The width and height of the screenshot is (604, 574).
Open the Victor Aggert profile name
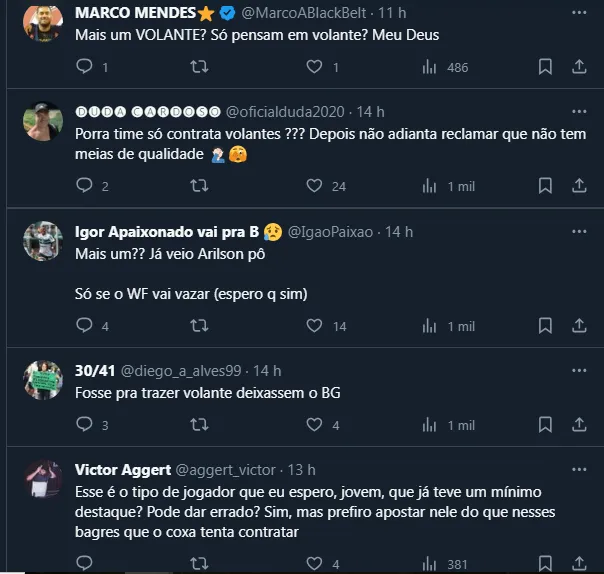(x=123, y=469)
